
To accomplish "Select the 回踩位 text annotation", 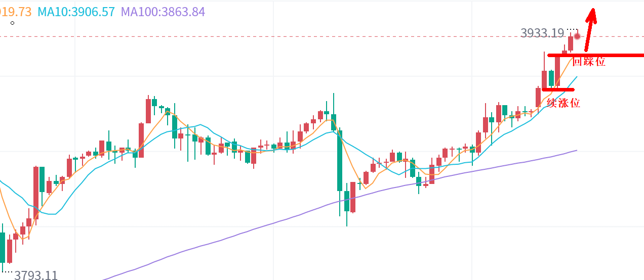I will point(589,62).
